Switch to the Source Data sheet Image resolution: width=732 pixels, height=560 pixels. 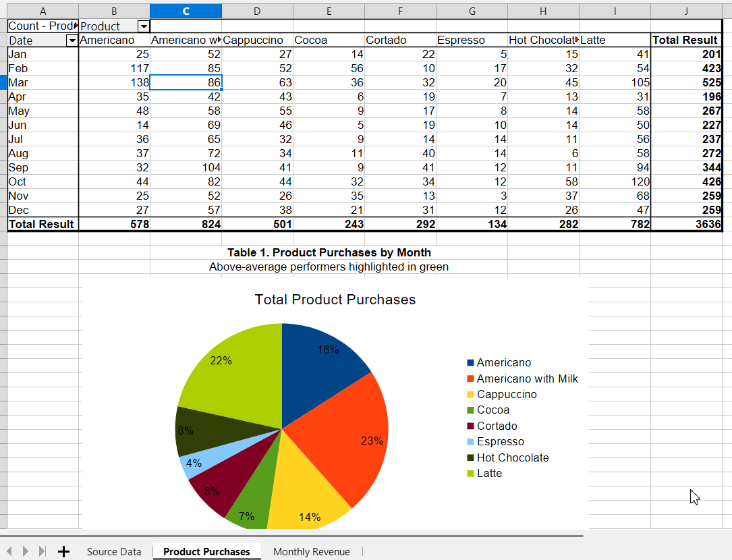(114, 552)
